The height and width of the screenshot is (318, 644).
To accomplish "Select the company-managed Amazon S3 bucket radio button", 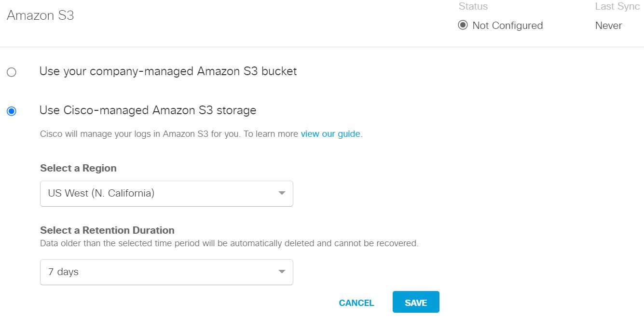I will pyautogui.click(x=12, y=72).
